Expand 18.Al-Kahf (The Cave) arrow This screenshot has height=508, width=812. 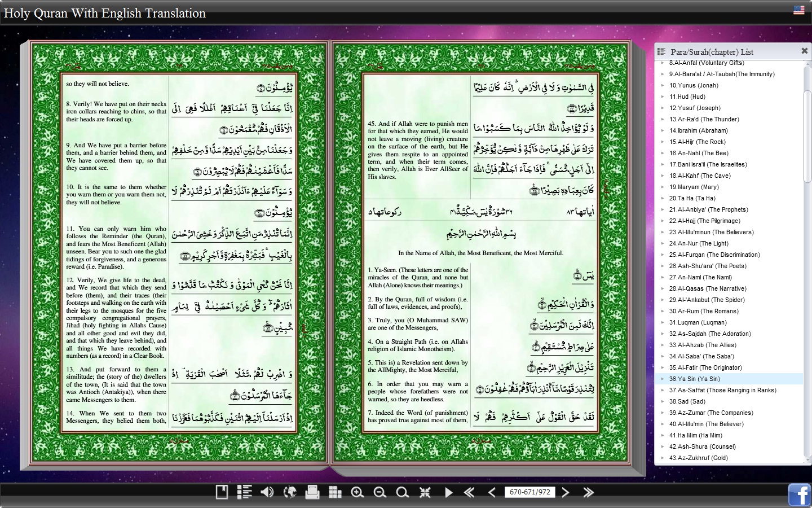point(663,176)
